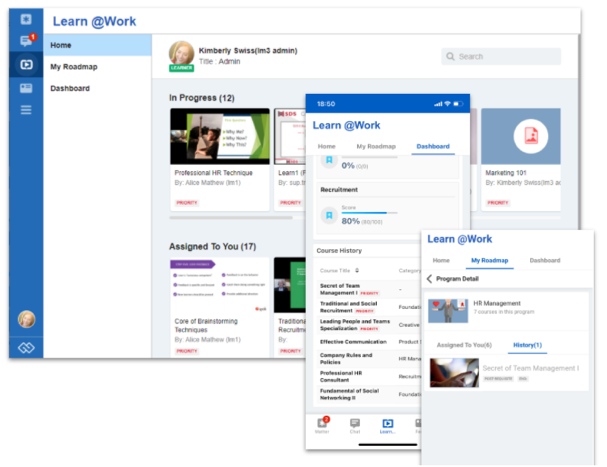Viewport: 607px width, 467px height.
Task: Click the Course History heading
Action: [339, 251]
